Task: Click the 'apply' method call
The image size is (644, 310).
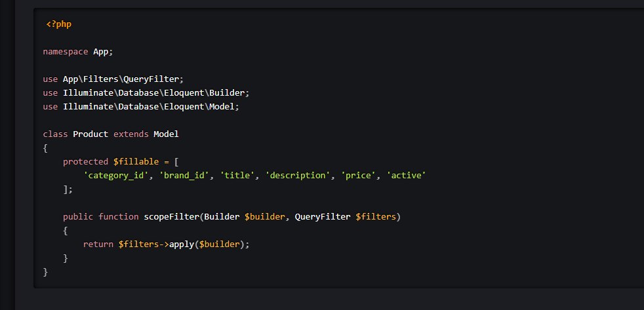Action: (182, 244)
